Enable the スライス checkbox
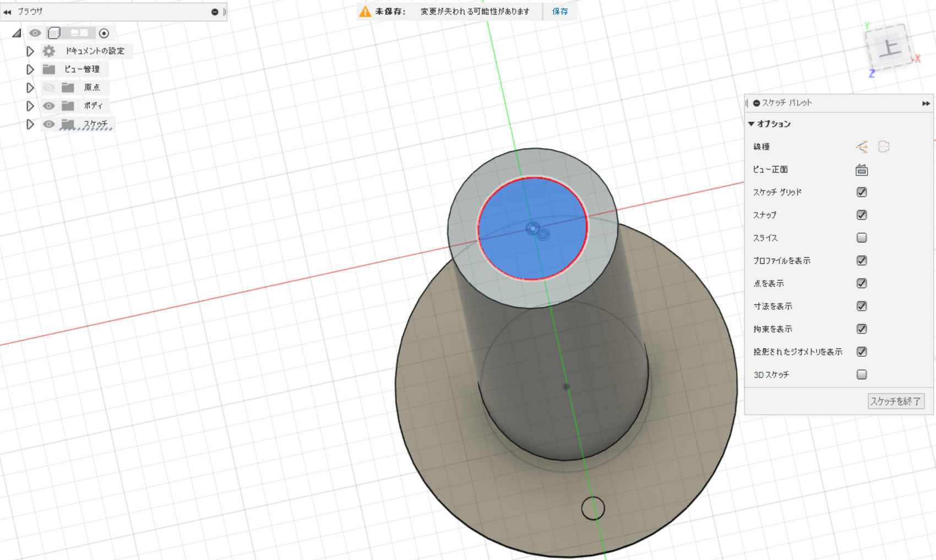This screenshot has width=936, height=560. (x=862, y=238)
